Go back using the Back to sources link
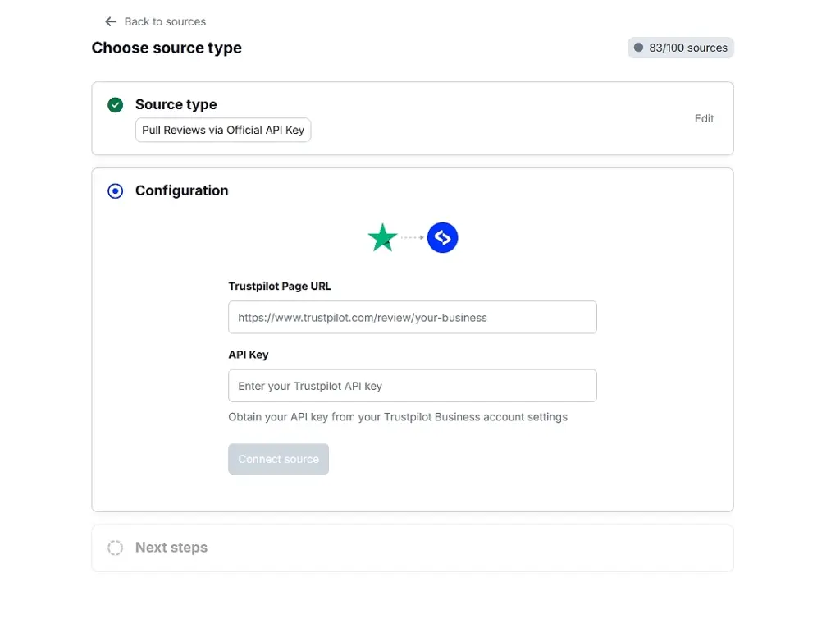The width and height of the screenshot is (840, 619). click(164, 21)
